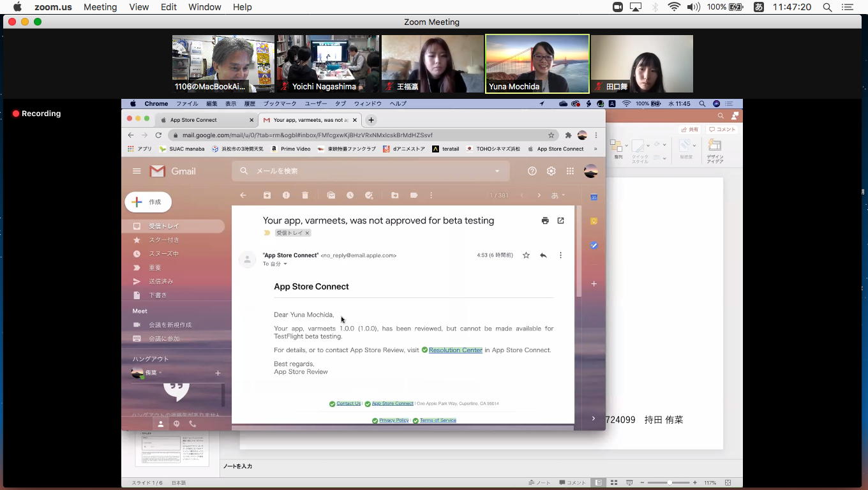Open More options in the email toolbar
Image resolution: width=868 pixels, height=490 pixels.
[431, 195]
